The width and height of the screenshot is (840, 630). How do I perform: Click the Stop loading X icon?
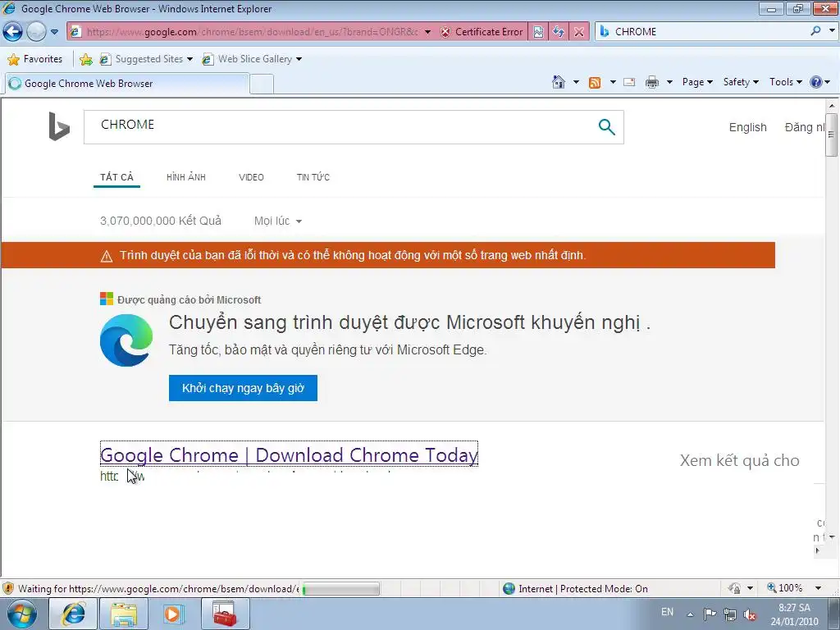point(579,32)
